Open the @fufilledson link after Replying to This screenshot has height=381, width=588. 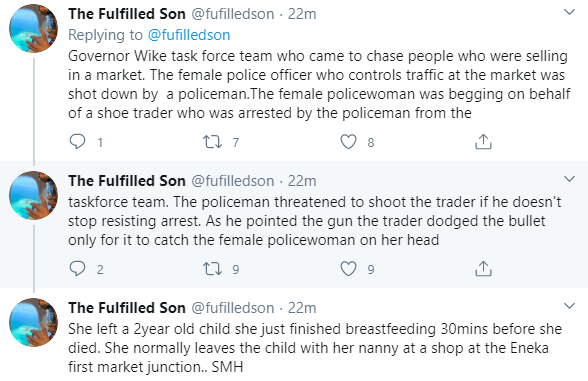pos(189,35)
